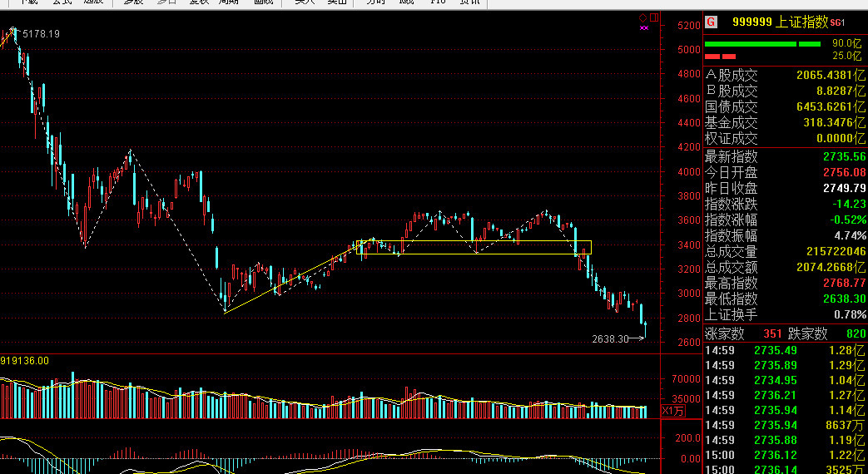Click the A股成交 row label
The height and width of the screenshot is (474, 868).
pyautogui.click(x=731, y=75)
